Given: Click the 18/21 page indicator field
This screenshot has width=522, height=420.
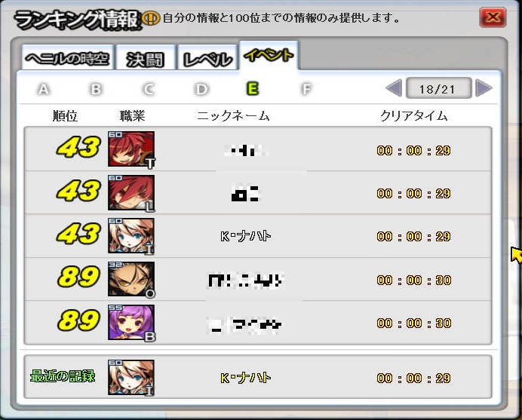Looking at the screenshot, I should (438, 88).
